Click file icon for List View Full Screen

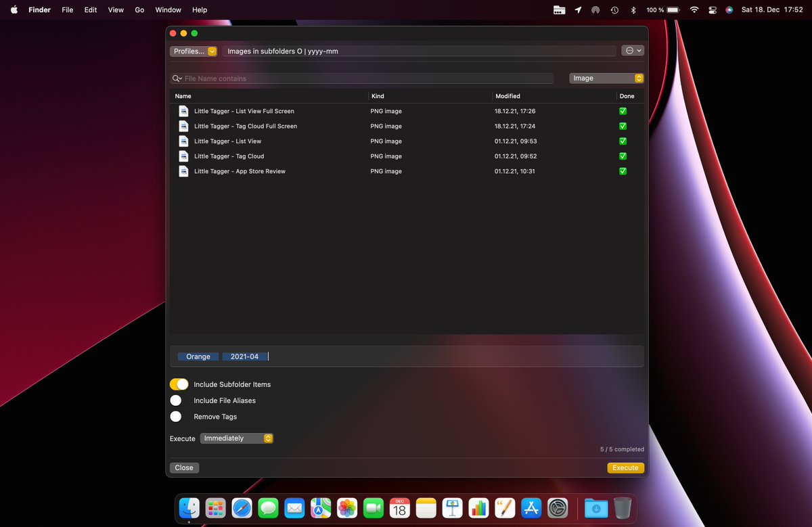click(x=183, y=111)
